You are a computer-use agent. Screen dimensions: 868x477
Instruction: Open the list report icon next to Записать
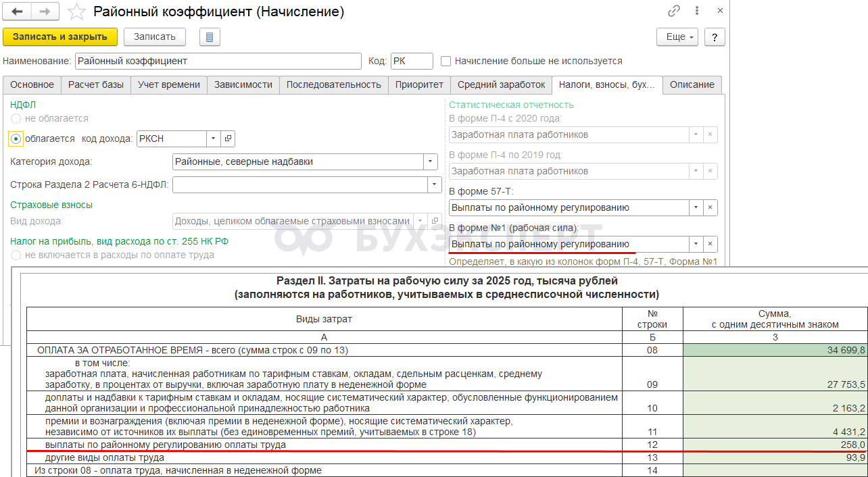pos(210,36)
